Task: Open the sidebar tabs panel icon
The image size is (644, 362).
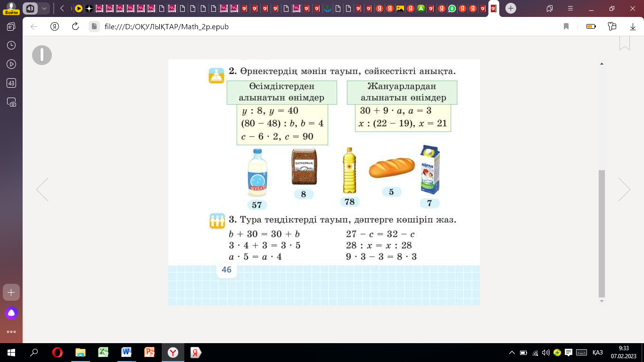Action: click(11, 27)
